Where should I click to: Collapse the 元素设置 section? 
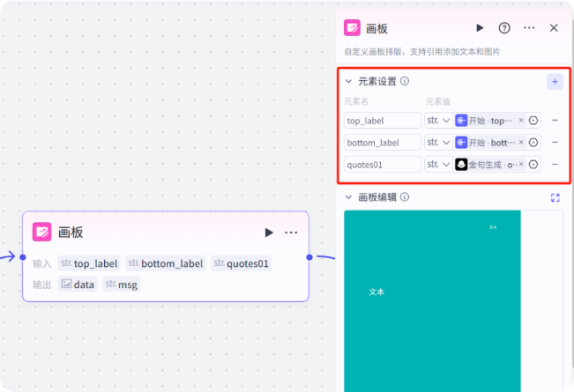coord(348,81)
